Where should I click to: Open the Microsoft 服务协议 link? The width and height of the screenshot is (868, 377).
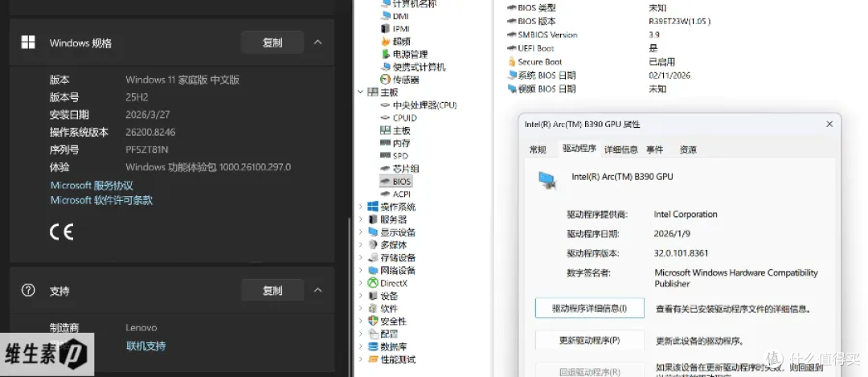coord(92,186)
